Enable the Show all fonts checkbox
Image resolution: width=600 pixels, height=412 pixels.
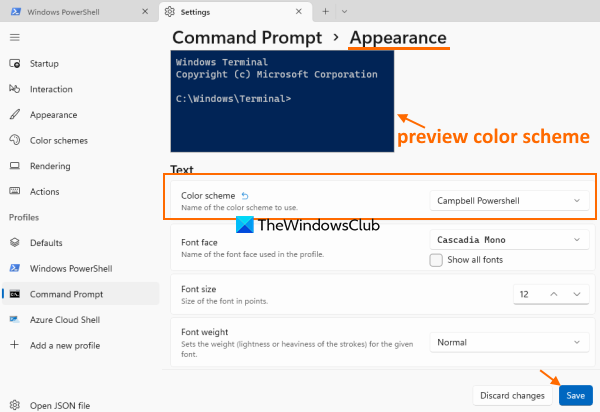pyautogui.click(x=436, y=260)
